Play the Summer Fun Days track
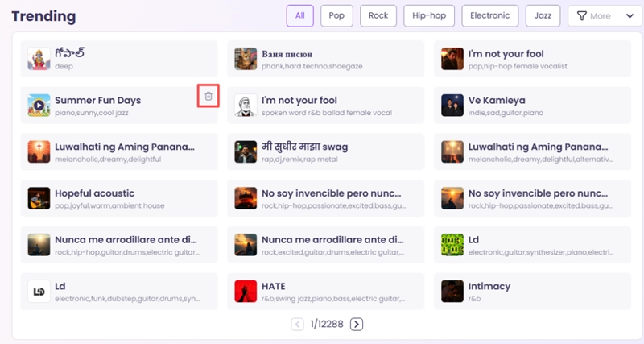 click(x=39, y=105)
